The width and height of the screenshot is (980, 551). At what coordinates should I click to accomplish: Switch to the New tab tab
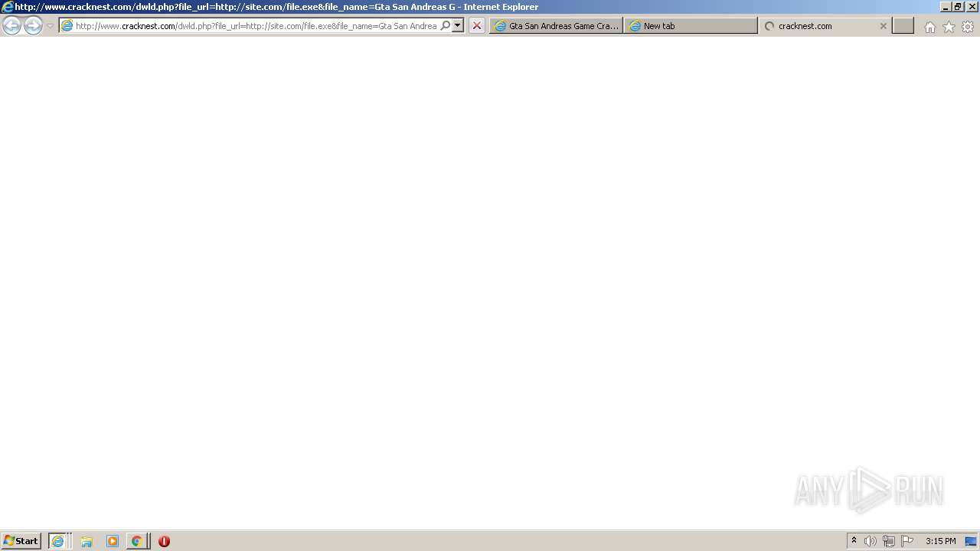[x=691, y=26]
